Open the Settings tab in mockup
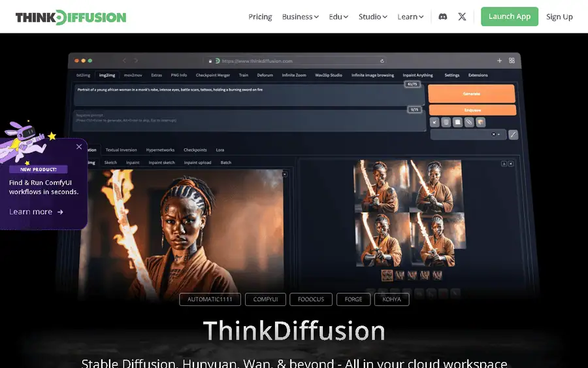This screenshot has height=368, width=588. click(x=452, y=75)
